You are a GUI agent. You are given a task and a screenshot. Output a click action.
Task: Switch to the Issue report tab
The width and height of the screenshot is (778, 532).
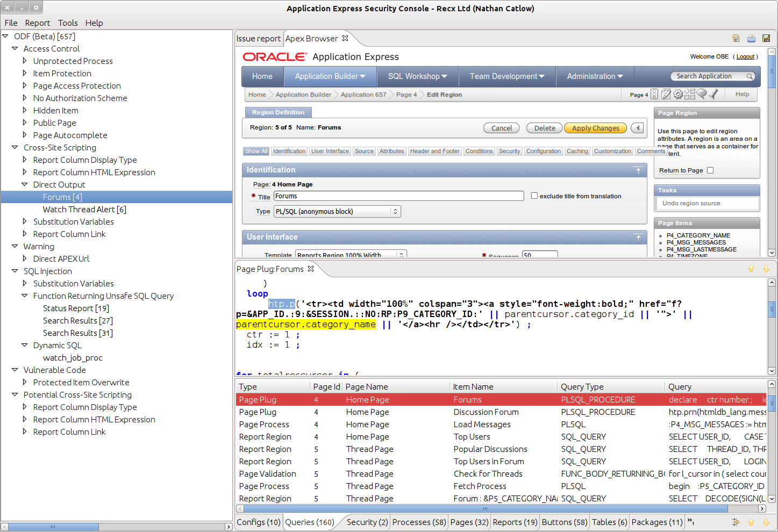[259, 38]
